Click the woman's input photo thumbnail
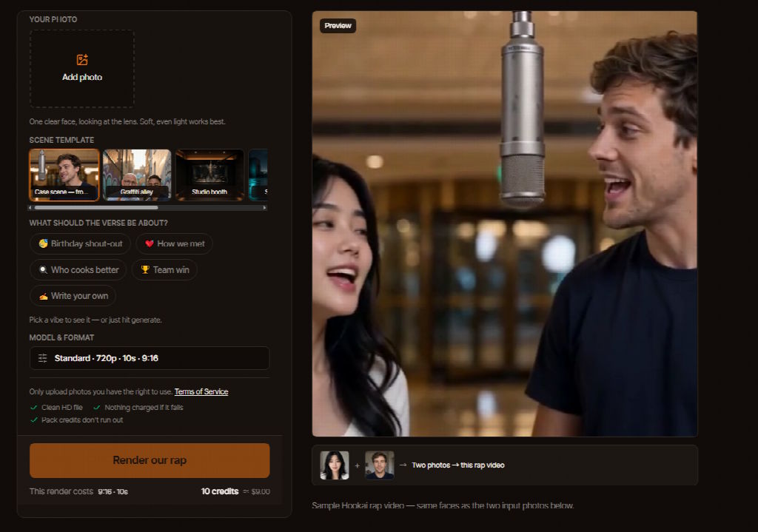This screenshot has width=758, height=532. point(335,465)
